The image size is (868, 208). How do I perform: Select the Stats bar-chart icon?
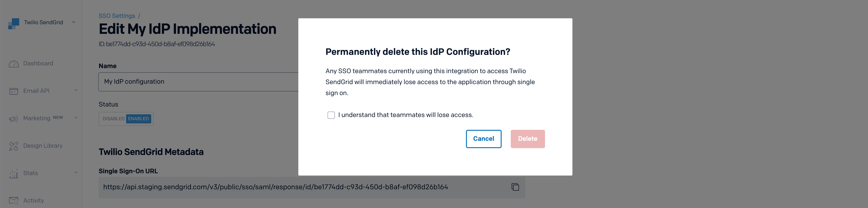point(13,173)
